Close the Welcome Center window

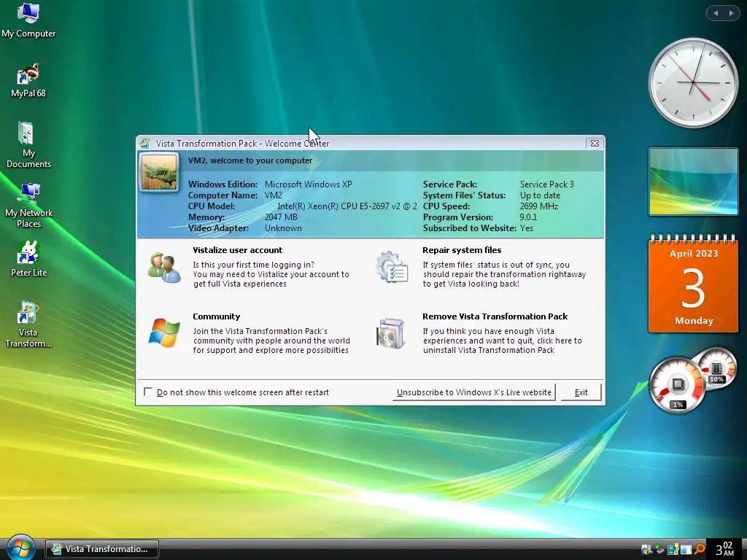[595, 144]
